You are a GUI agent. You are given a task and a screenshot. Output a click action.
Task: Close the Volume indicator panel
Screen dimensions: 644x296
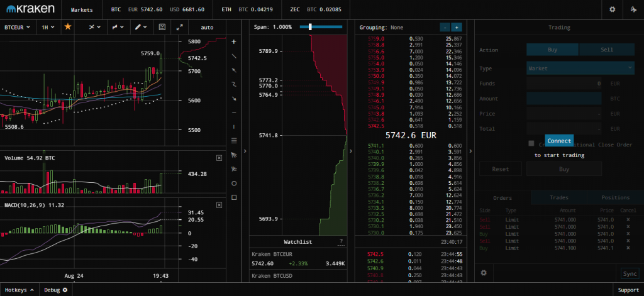coord(219,158)
